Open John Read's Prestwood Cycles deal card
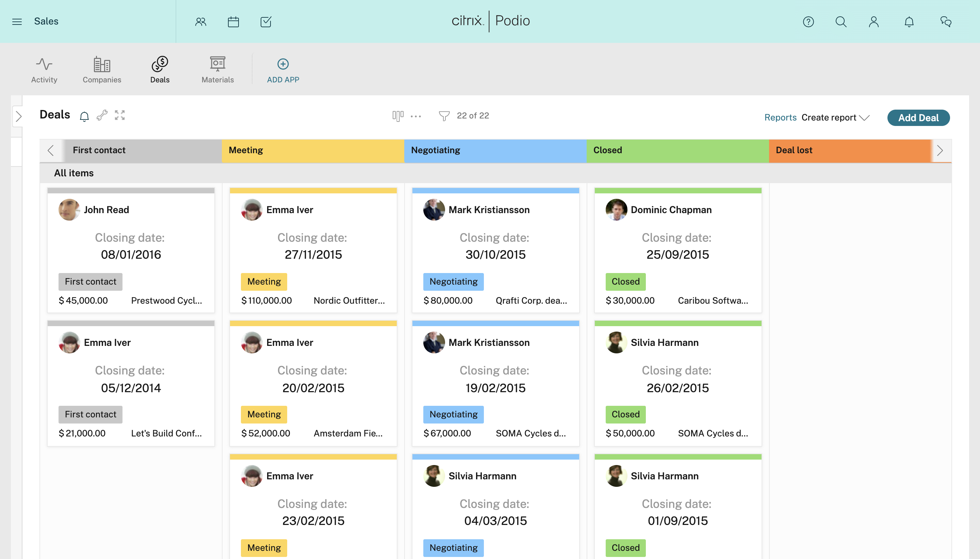 click(x=130, y=250)
